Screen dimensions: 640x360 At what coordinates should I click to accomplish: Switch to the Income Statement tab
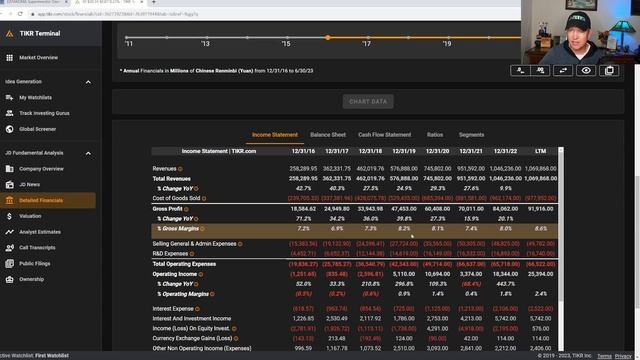click(x=275, y=135)
